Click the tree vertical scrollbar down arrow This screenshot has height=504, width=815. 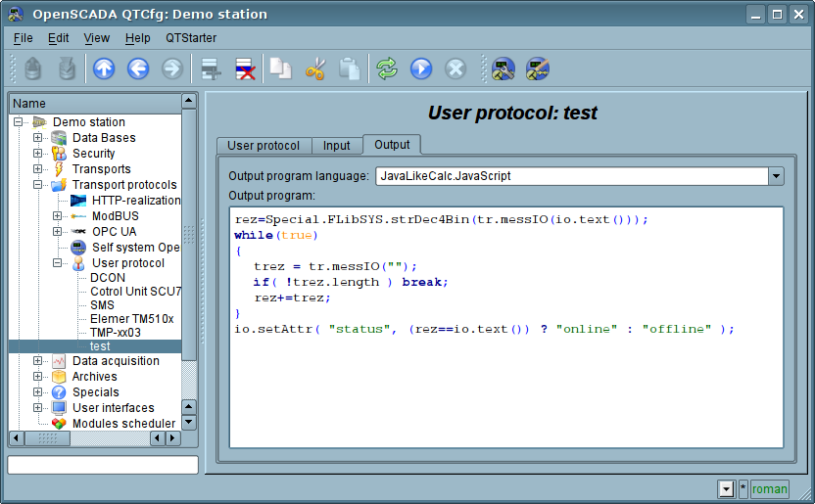(189, 423)
